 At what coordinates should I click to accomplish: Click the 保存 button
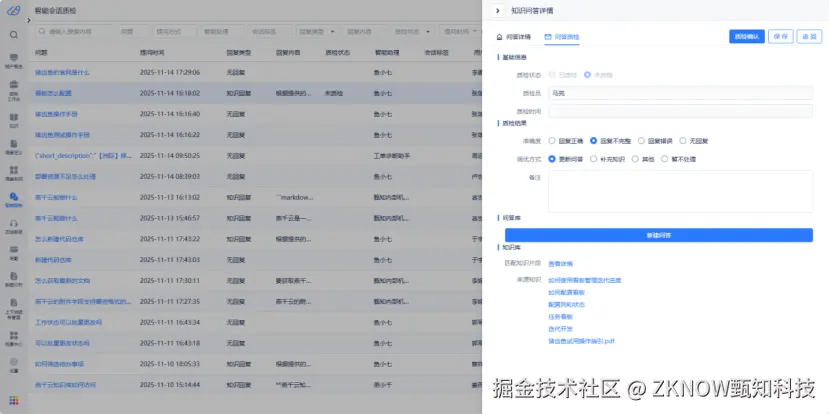point(781,36)
